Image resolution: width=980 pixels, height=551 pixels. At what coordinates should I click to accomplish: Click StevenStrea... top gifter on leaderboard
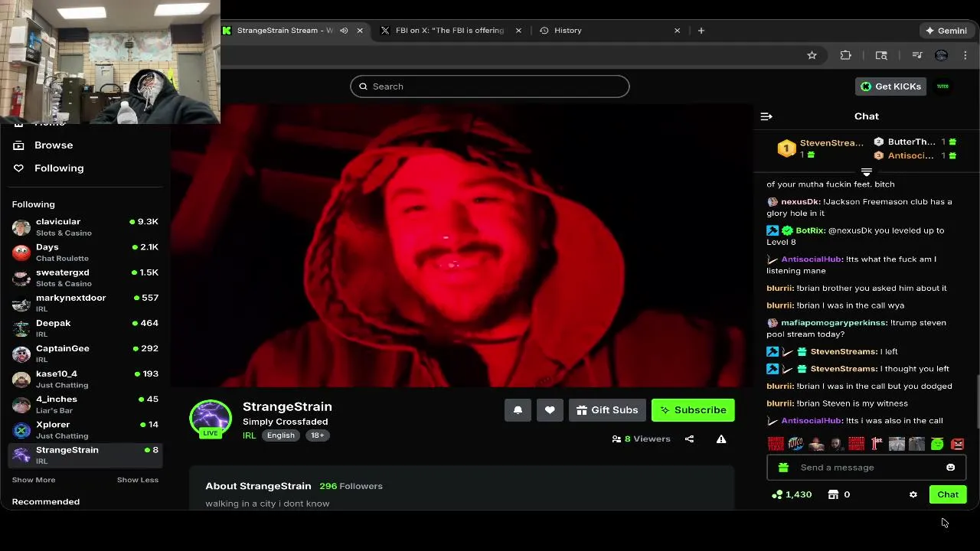831,143
